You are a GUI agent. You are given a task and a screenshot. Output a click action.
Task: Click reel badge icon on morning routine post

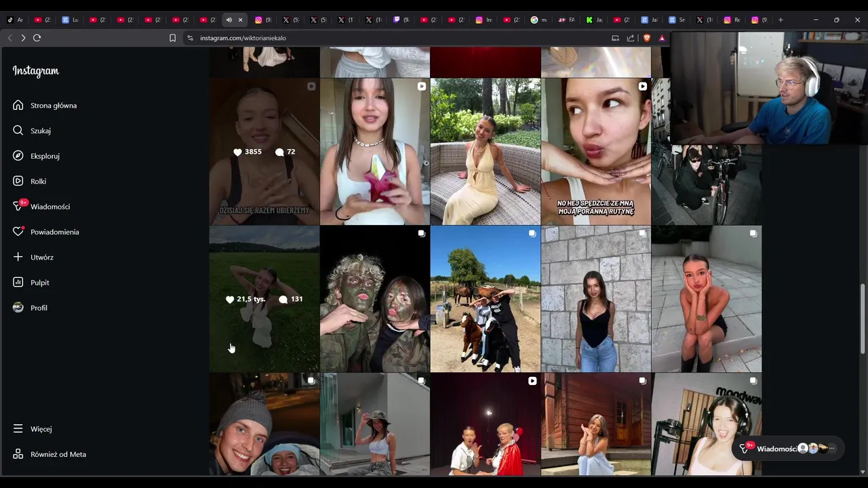[x=643, y=86]
